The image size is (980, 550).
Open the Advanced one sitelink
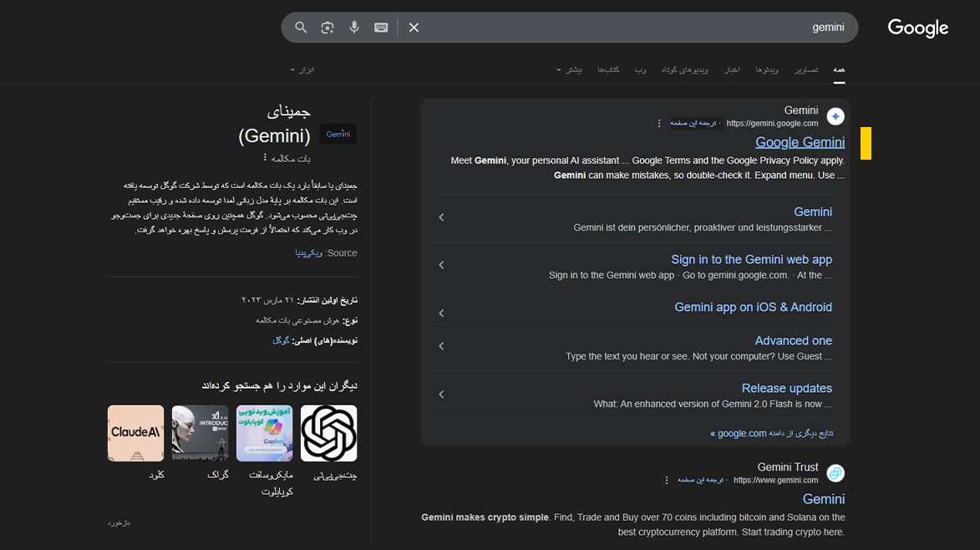[x=793, y=341]
